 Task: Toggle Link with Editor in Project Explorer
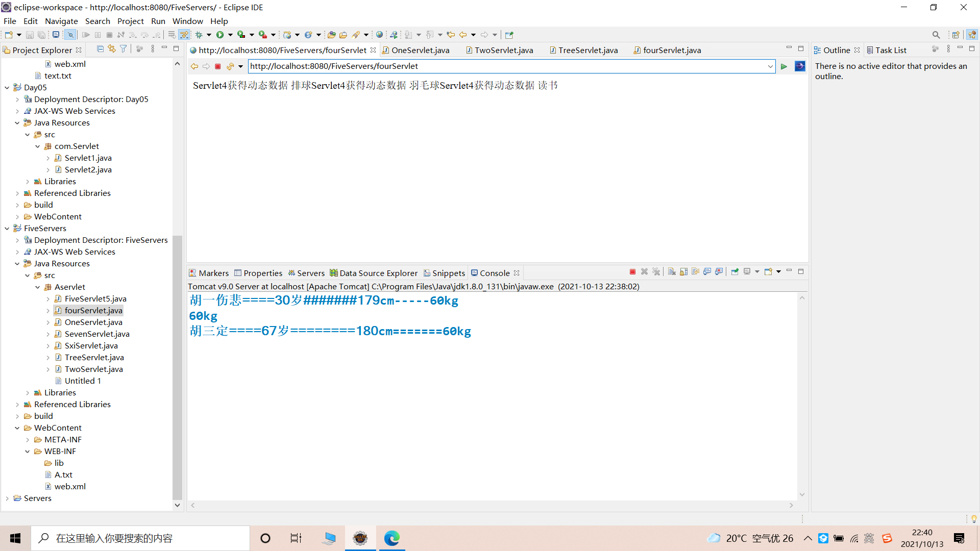pyautogui.click(x=111, y=49)
